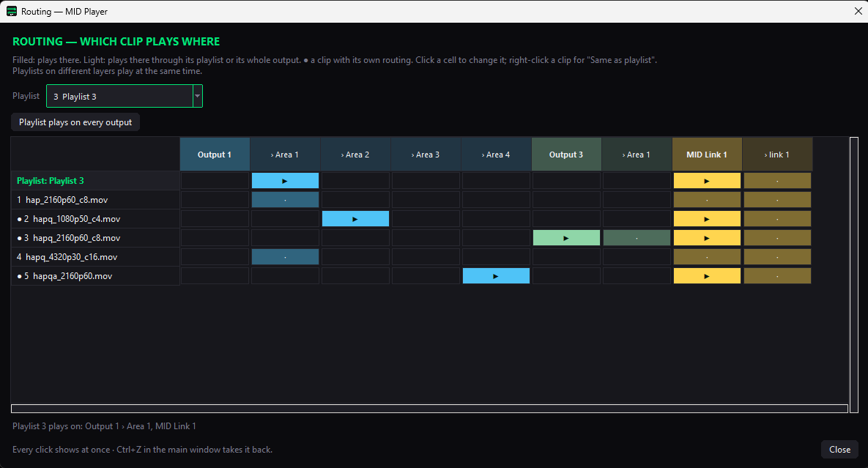
Task: Toggle Playlist 3 row on Output 3 cell
Action: pyautogui.click(x=566, y=181)
